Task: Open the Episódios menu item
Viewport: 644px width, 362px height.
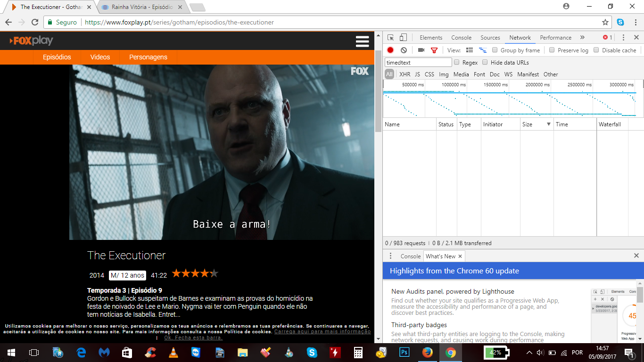Action: point(57,57)
